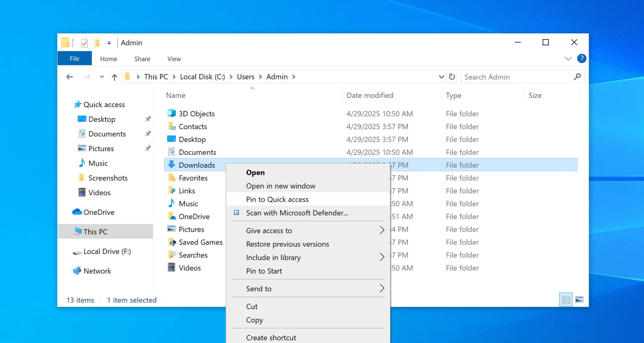Open the Saved Games folder
Screen dimensions: 644x343
pos(201,242)
